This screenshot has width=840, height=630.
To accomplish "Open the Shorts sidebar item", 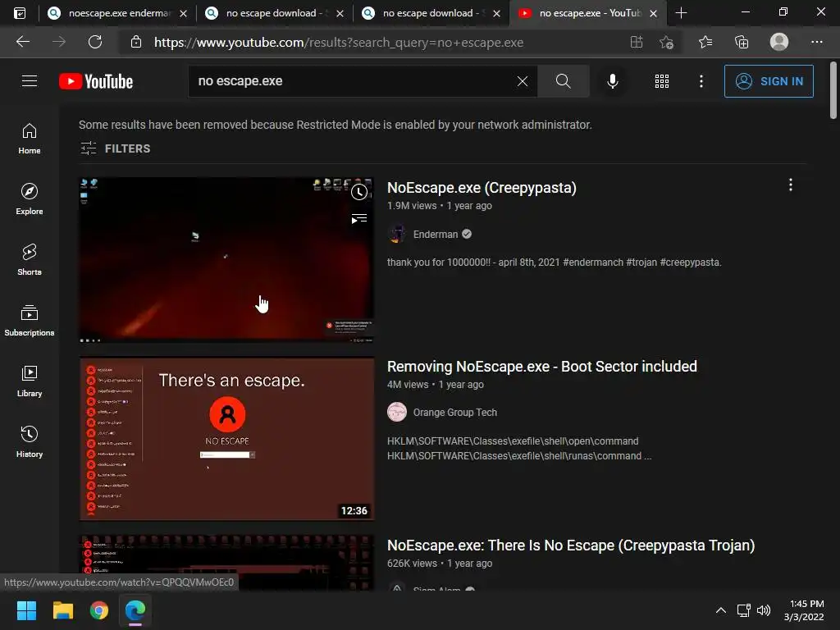I will [30, 260].
